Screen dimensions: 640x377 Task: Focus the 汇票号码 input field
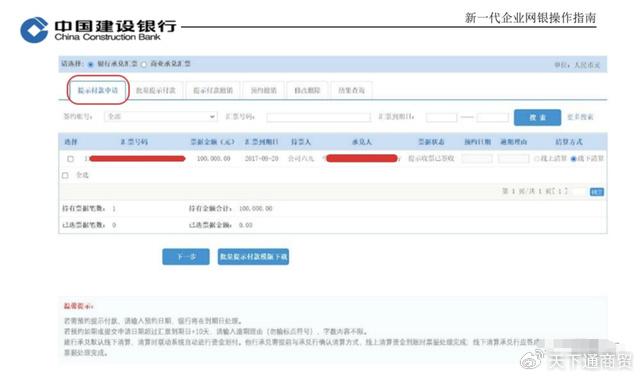318,118
